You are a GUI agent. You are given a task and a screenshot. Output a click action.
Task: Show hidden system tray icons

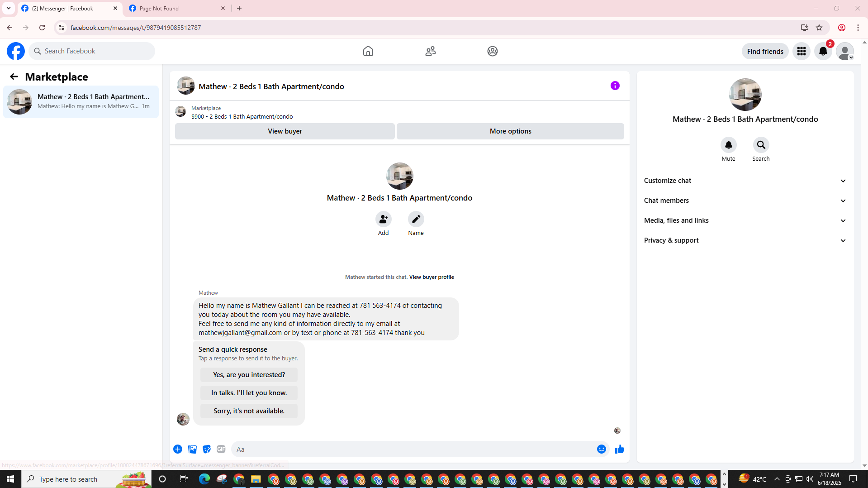(x=777, y=479)
